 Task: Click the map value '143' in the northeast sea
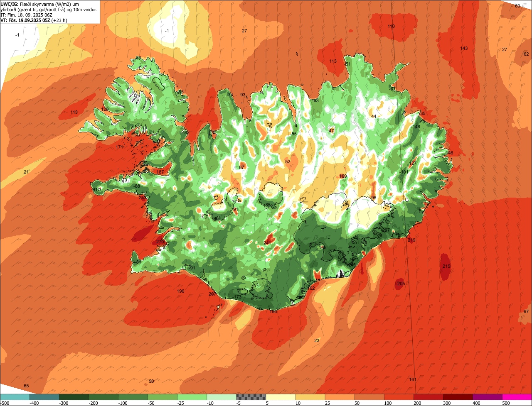(x=464, y=48)
